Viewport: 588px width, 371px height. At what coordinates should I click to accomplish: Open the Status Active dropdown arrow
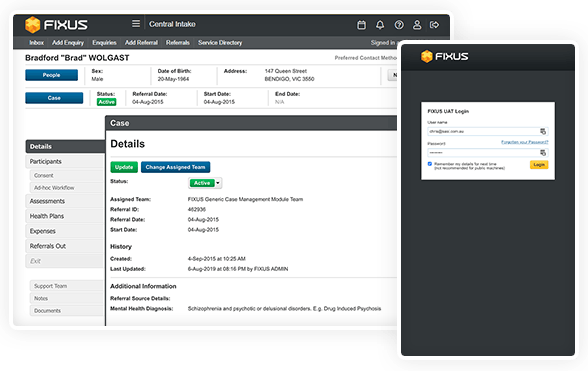click(218, 183)
